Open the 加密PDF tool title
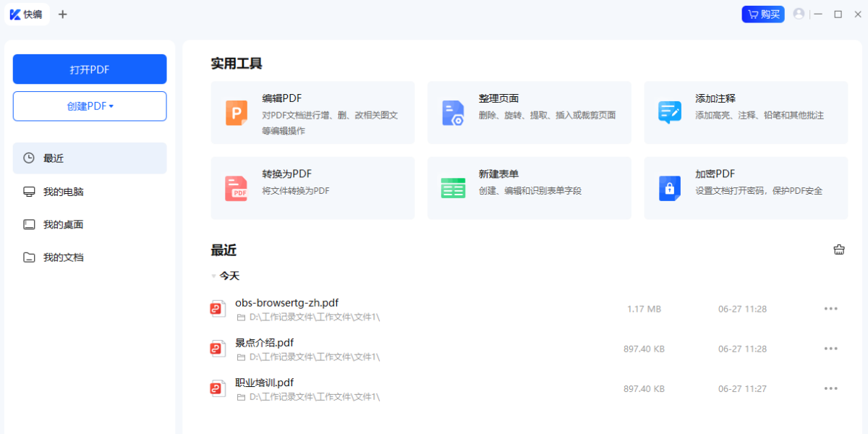Image resolution: width=868 pixels, height=434 pixels. 715,174
